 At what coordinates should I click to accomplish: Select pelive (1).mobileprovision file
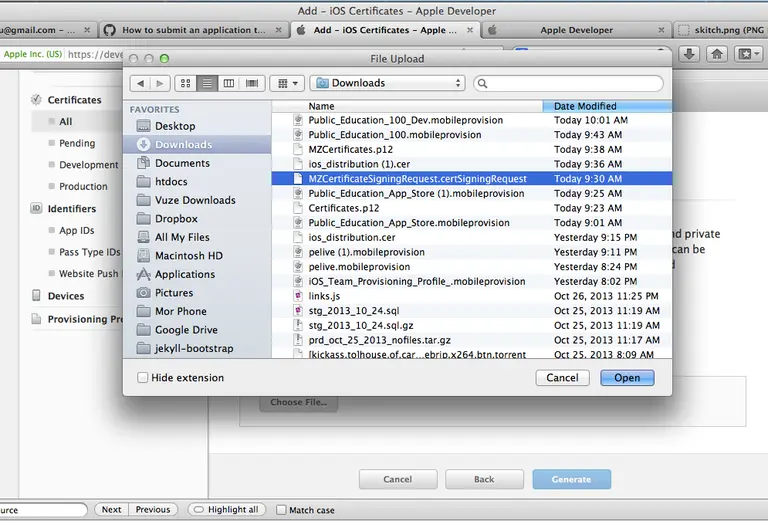[472, 252]
